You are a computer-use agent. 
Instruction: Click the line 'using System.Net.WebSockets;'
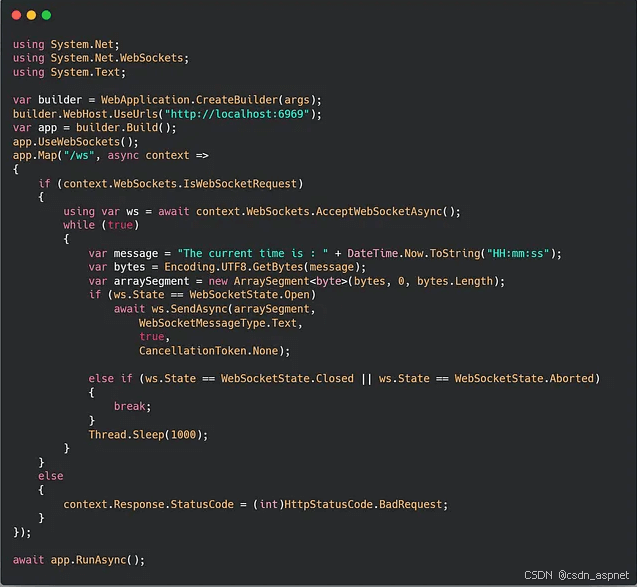click(x=101, y=58)
